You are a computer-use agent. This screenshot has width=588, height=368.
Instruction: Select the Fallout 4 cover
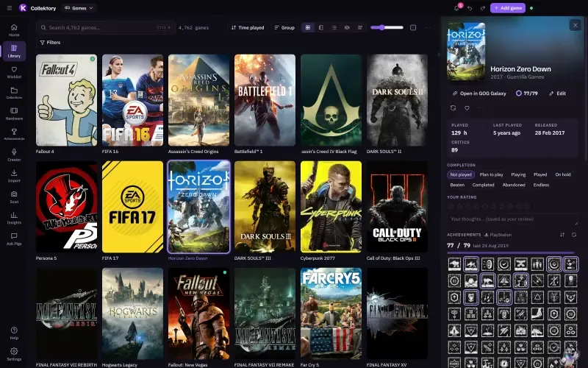[66, 100]
